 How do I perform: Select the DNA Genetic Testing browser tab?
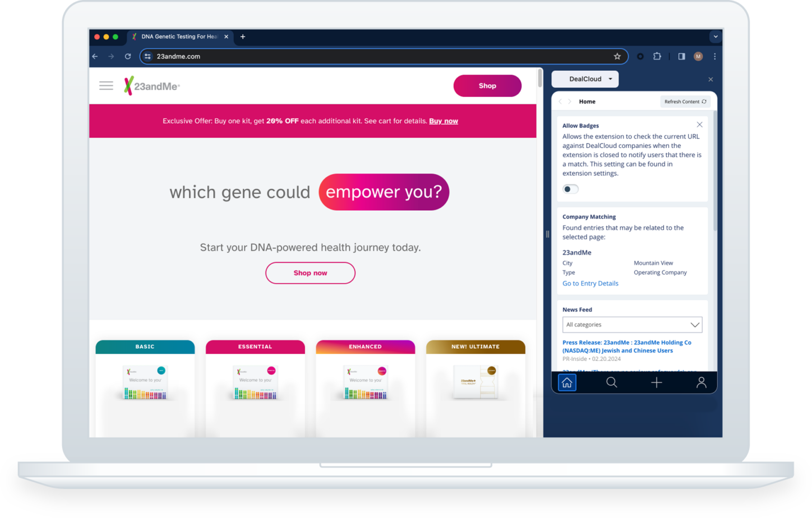click(x=180, y=37)
